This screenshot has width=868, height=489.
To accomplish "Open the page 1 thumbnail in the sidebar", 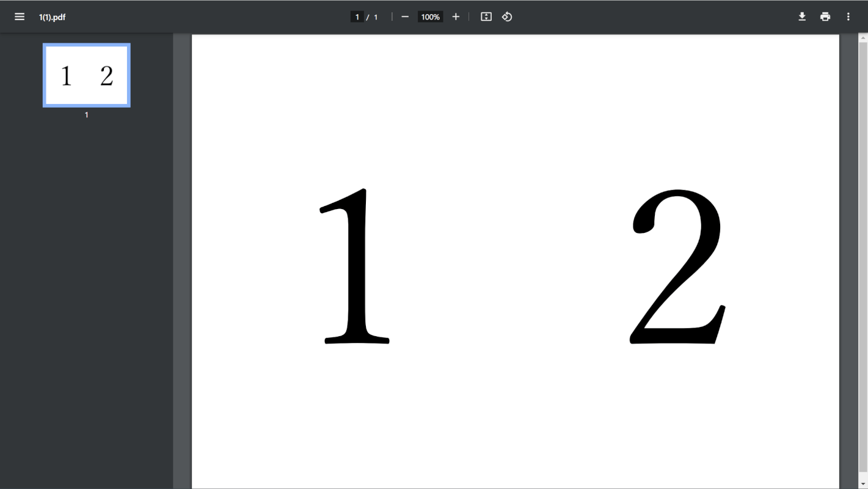I will tap(86, 75).
